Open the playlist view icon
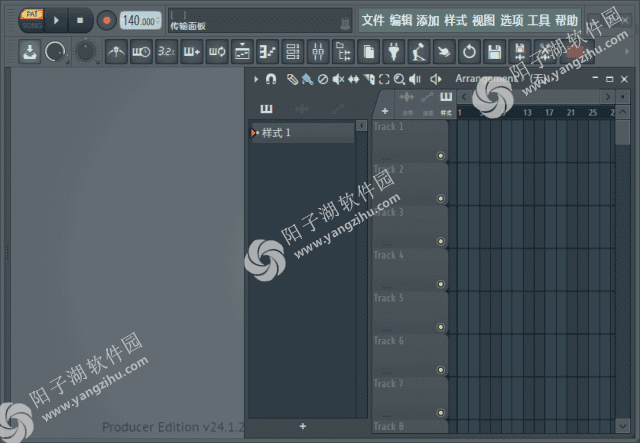This screenshot has width=640, height=443. pos(242,52)
